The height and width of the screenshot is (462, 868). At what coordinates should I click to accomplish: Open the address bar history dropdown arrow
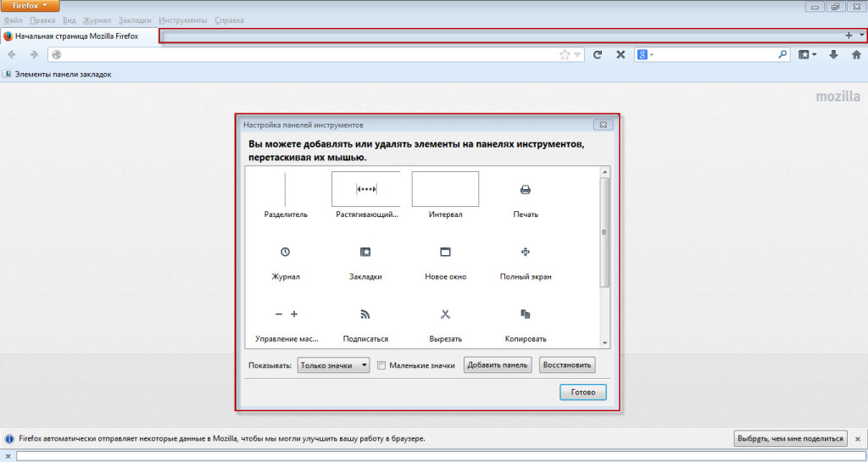[x=577, y=55]
